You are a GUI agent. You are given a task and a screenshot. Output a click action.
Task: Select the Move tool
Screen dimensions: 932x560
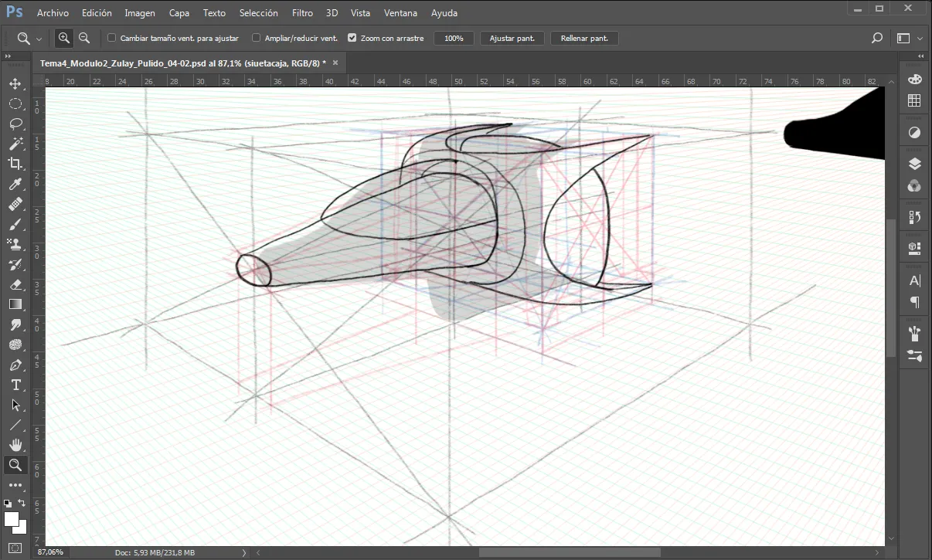coord(15,83)
